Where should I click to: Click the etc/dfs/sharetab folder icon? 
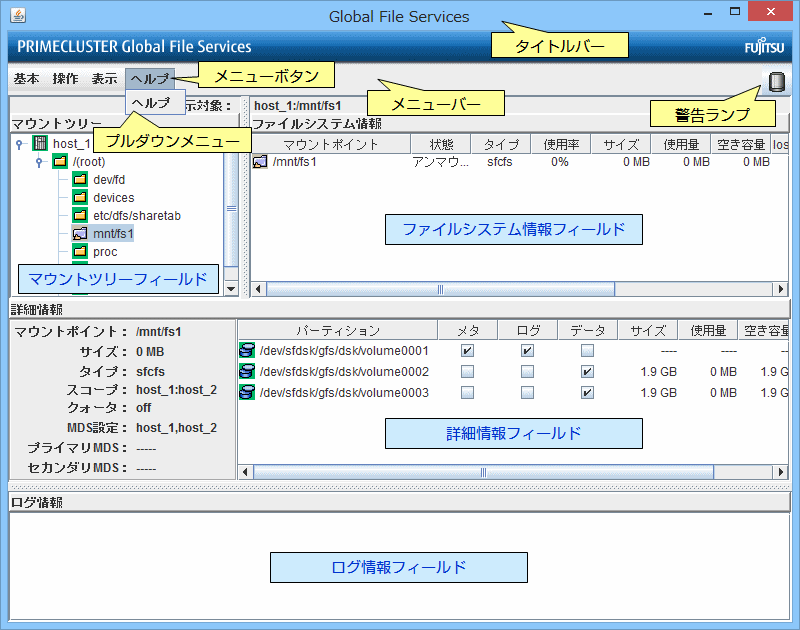click(x=80, y=215)
